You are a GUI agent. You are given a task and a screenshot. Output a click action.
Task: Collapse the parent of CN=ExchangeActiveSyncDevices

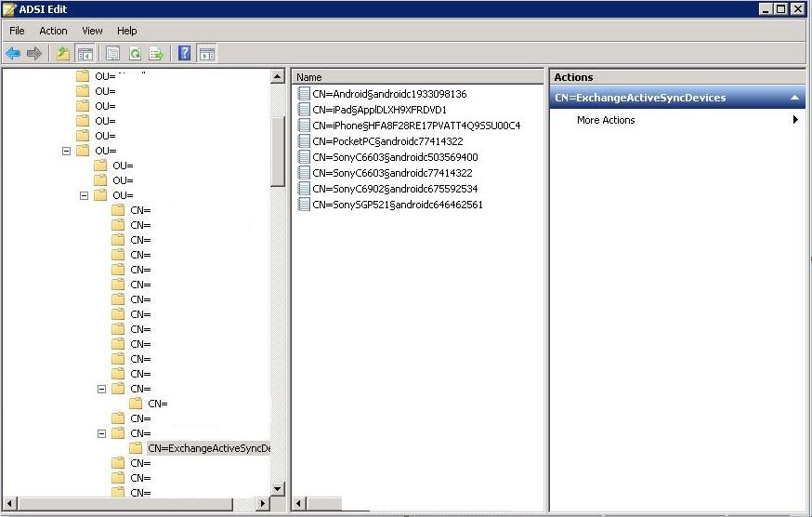(101, 433)
